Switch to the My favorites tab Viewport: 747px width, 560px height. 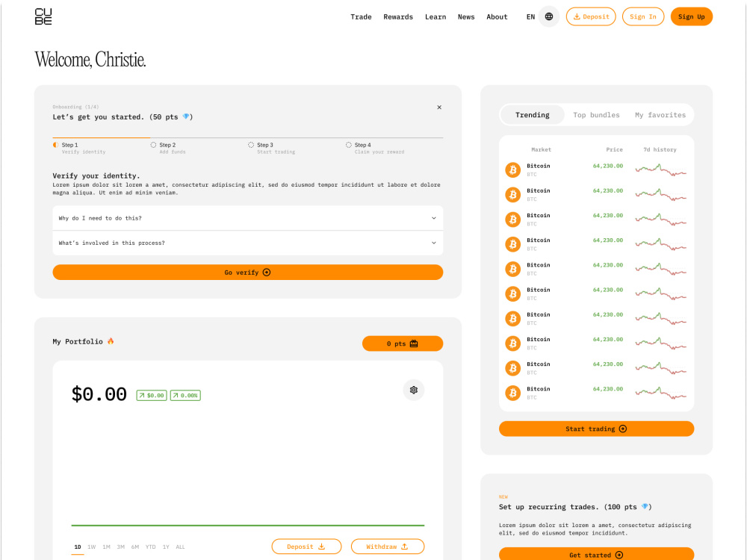coord(660,115)
